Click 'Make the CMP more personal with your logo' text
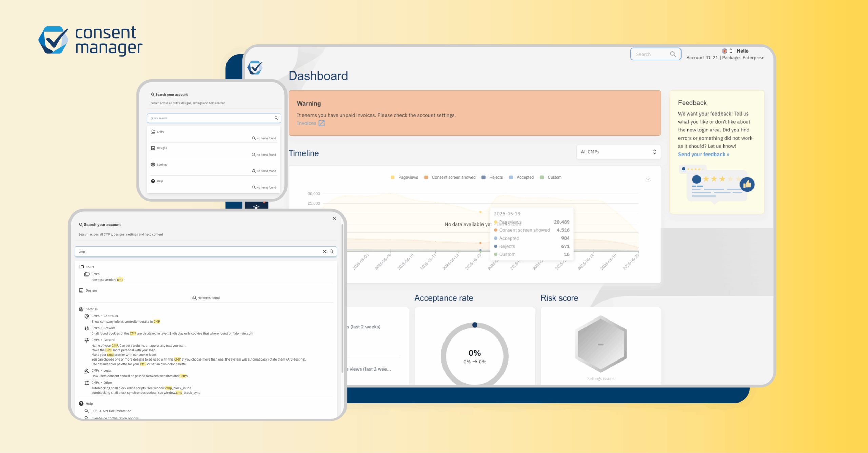868x453 pixels. [123, 350]
